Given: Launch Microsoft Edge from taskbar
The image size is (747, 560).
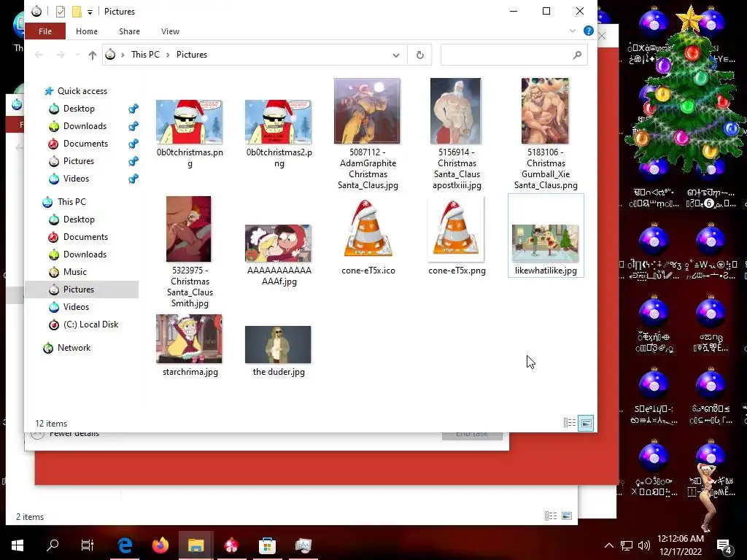Looking at the screenshot, I should (125, 545).
